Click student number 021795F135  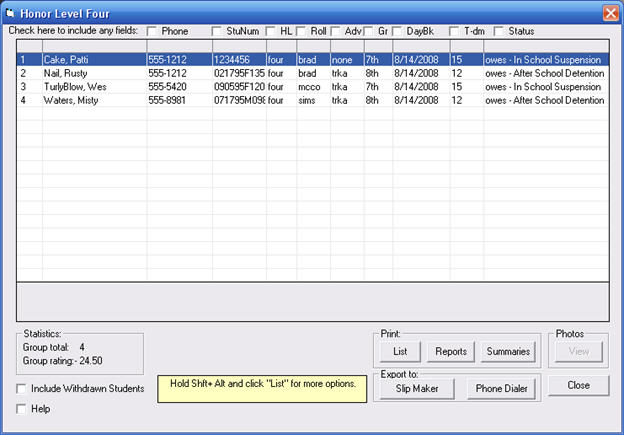point(239,73)
